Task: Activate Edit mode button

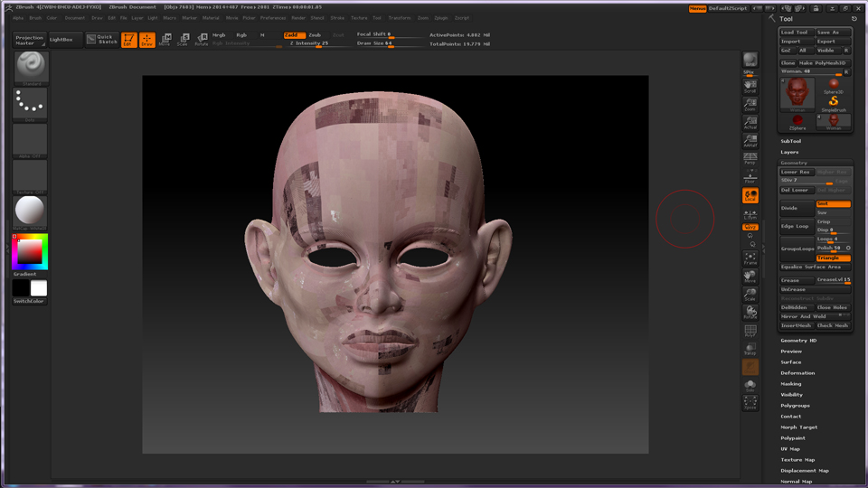Action: (129, 39)
